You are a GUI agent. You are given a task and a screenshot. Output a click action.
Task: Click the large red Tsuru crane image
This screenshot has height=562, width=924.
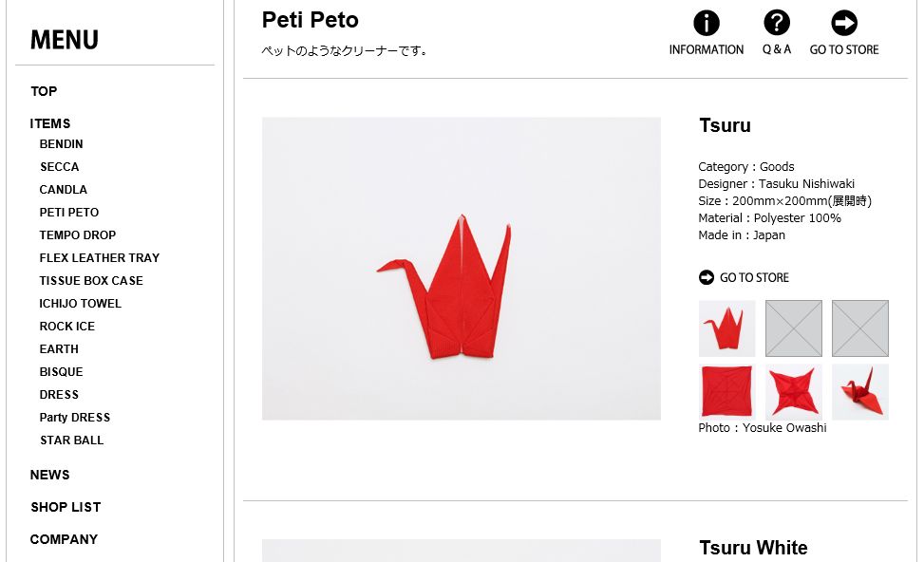point(461,269)
